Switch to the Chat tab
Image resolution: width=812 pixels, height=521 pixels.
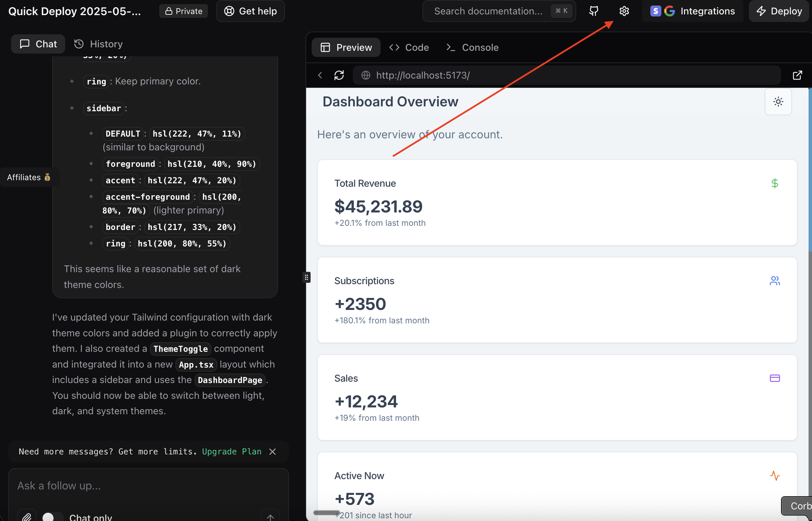point(38,44)
